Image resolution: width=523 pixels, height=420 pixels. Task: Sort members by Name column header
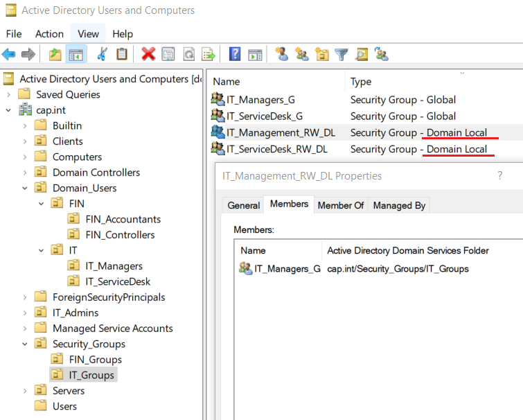coord(253,250)
